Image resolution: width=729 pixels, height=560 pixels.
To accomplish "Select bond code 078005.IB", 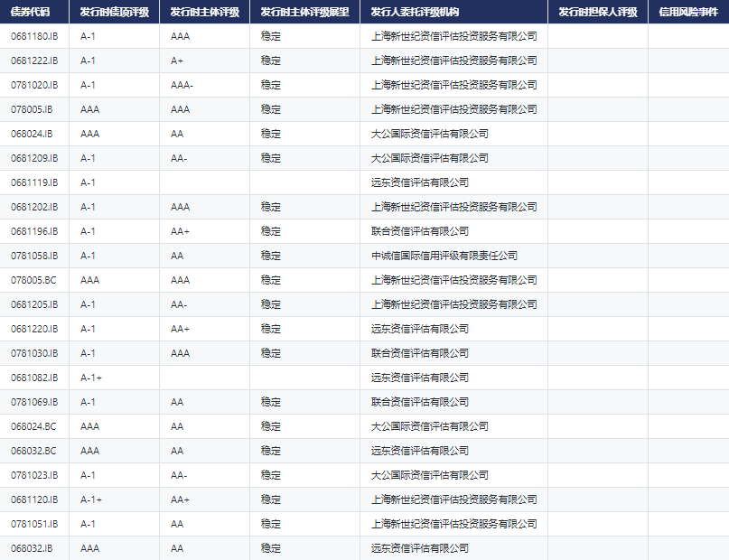I will [x=32, y=109].
